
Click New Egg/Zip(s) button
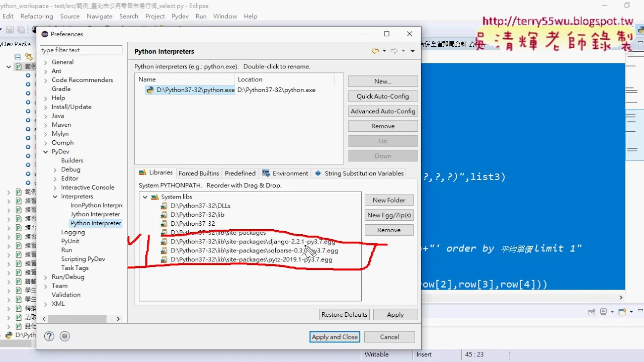point(389,215)
